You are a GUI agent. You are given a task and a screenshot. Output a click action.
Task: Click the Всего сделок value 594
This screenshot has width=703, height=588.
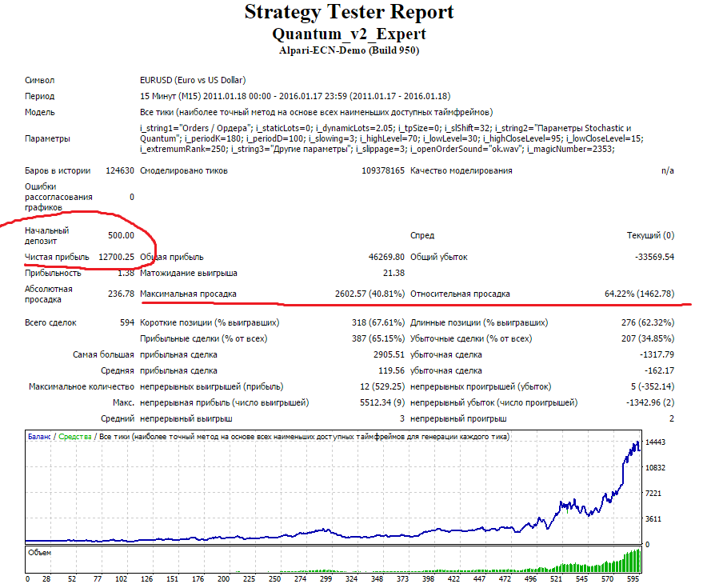coord(127,322)
